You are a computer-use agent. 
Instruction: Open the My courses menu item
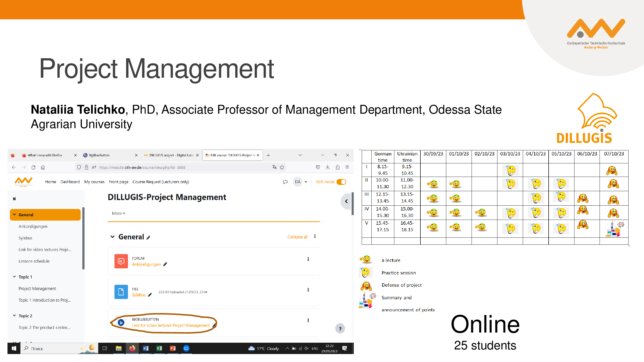point(94,182)
